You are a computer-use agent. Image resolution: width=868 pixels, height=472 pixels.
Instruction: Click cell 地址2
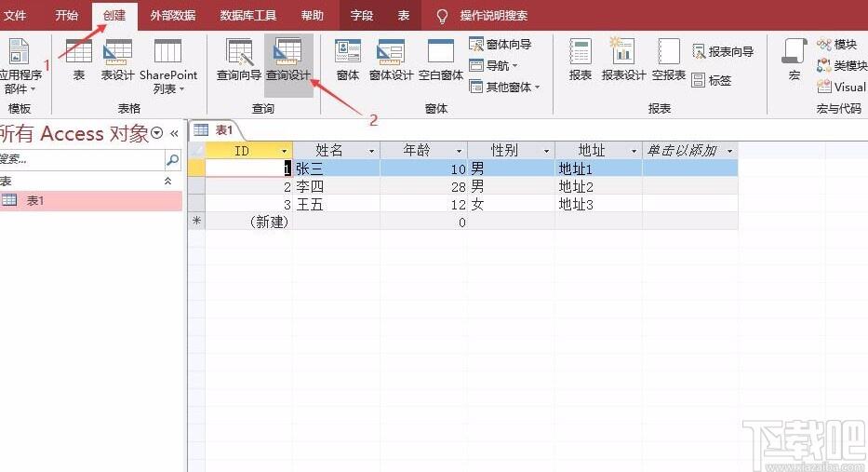598,186
